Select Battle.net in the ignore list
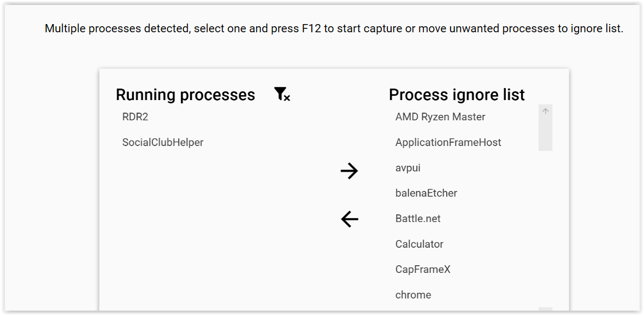This screenshot has width=644, height=315. click(x=418, y=218)
